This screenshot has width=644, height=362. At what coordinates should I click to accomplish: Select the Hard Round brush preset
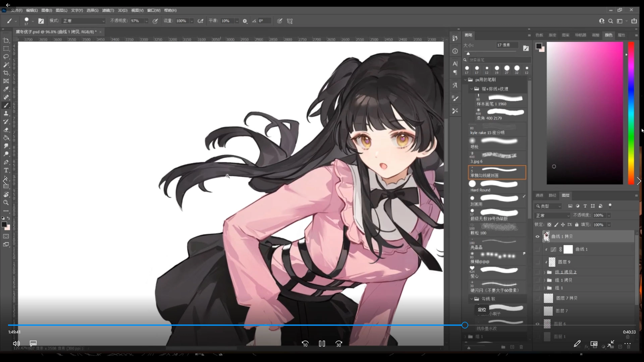tap(497, 186)
